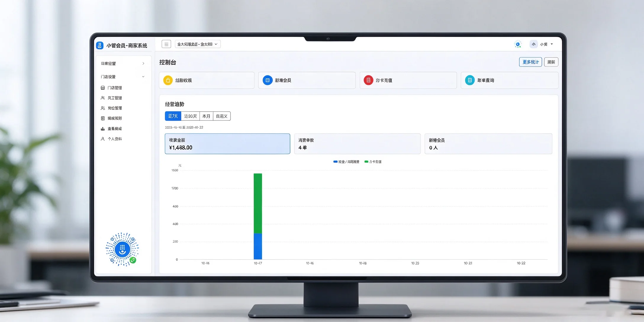Click the people icon of the third sidebar submenu

pyautogui.click(x=103, y=108)
